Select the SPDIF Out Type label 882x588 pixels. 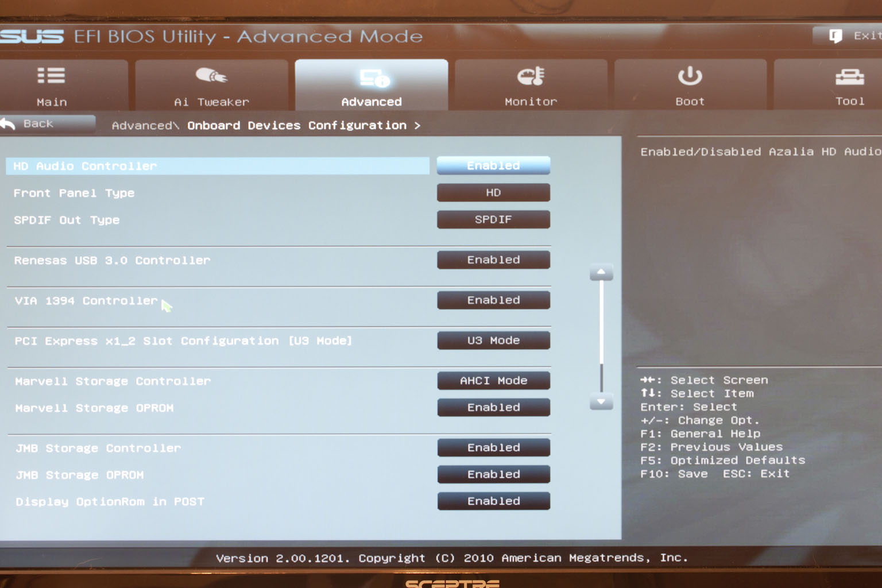[x=67, y=220]
